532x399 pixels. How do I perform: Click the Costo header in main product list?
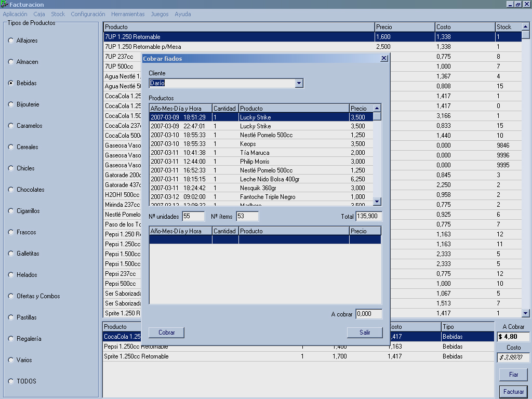(465, 27)
